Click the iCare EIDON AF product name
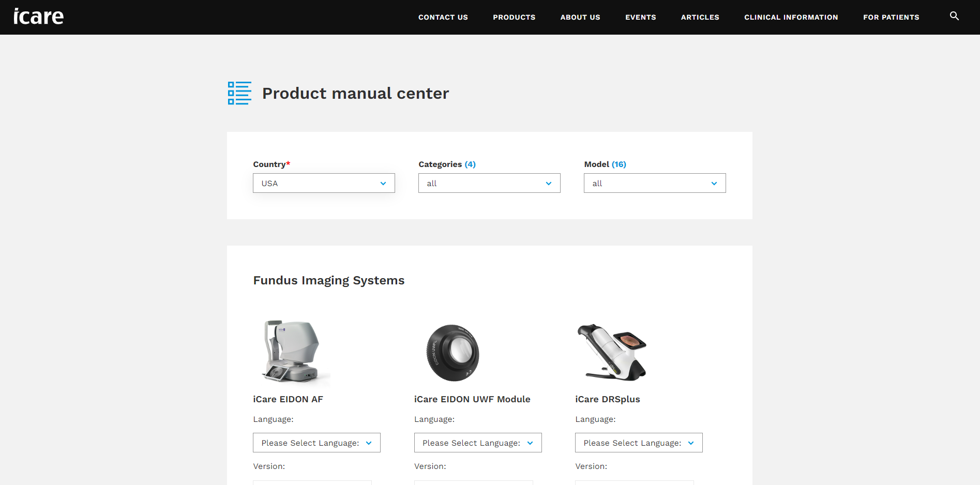The image size is (980, 485). pyautogui.click(x=288, y=399)
